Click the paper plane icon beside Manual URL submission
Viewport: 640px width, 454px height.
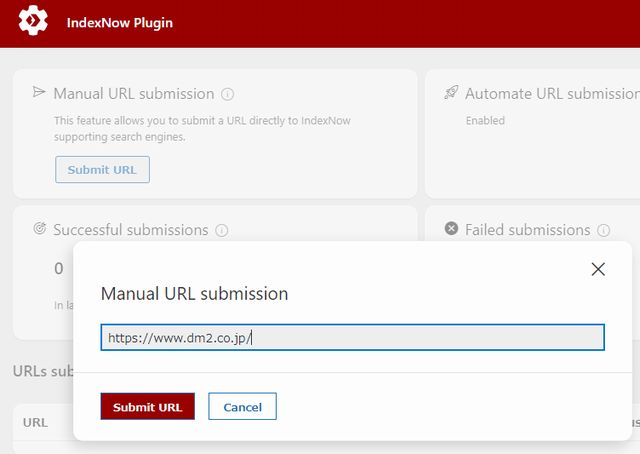39,92
